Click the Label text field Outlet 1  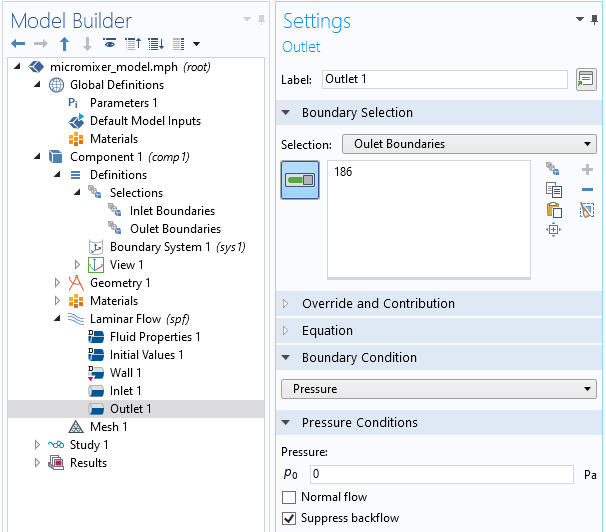444,79
